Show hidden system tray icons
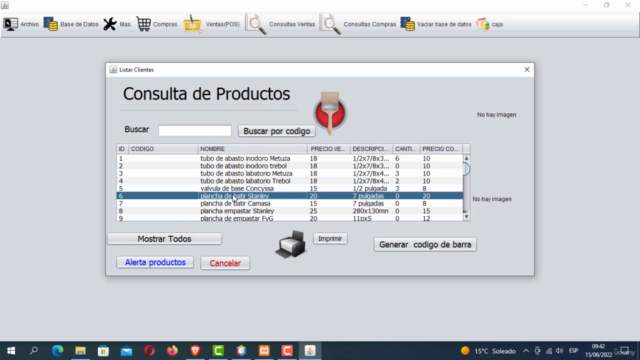 pyautogui.click(x=526, y=351)
